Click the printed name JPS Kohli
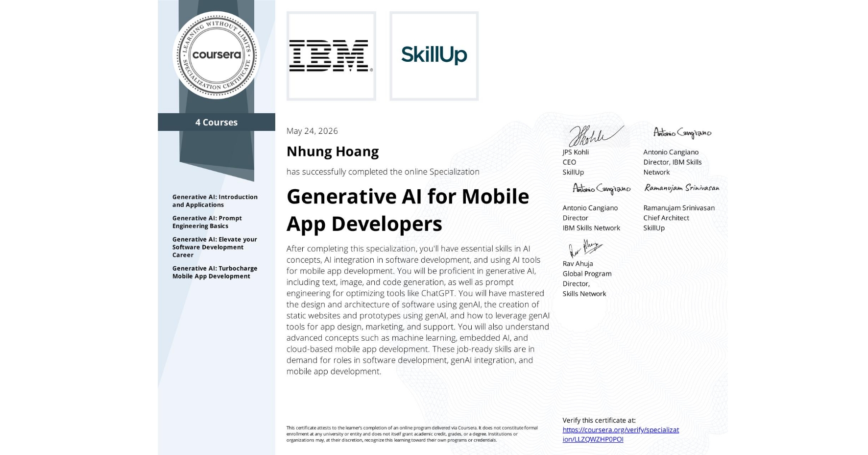 [x=576, y=152]
